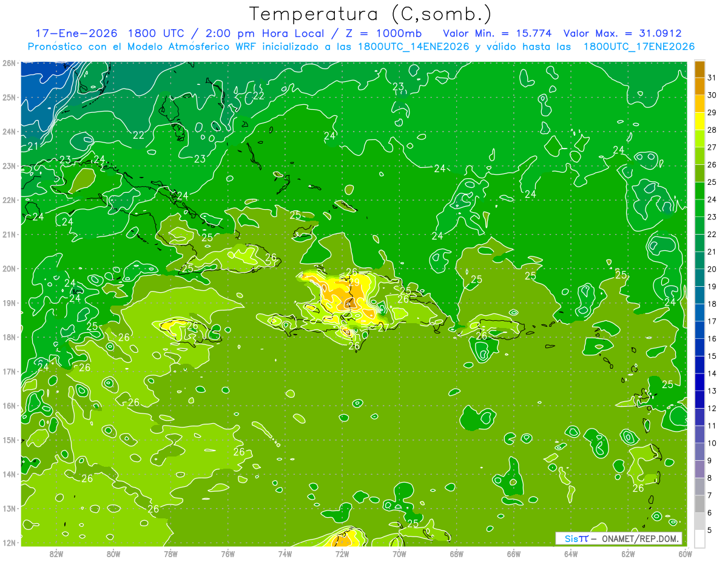The height and width of the screenshot is (562, 728).
Task: Click the 19N latitude axis label
Action: point(8,303)
